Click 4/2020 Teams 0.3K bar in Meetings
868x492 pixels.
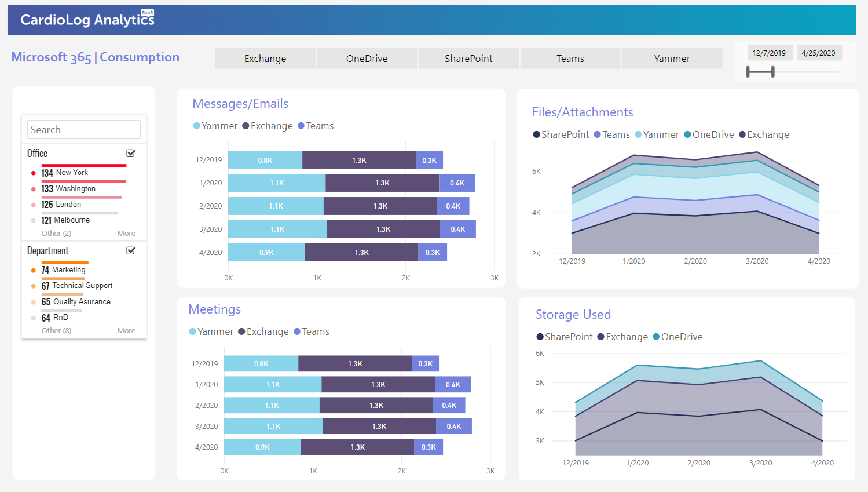(x=428, y=447)
